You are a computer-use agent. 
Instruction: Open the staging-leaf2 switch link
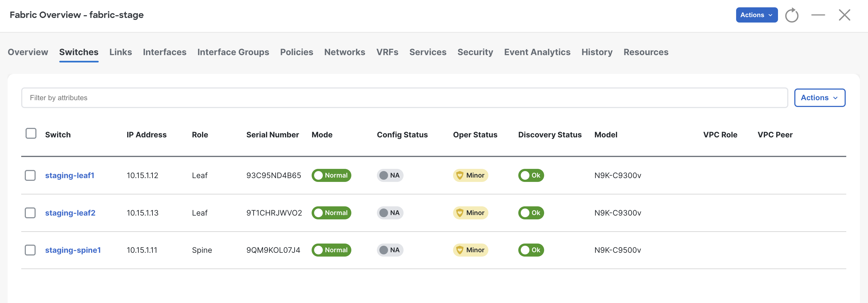point(70,213)
